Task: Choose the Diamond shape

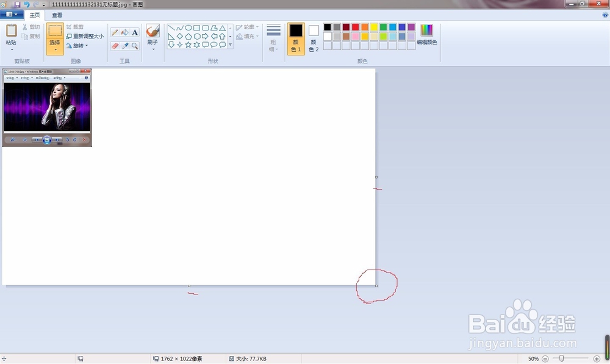Action: 180,37
